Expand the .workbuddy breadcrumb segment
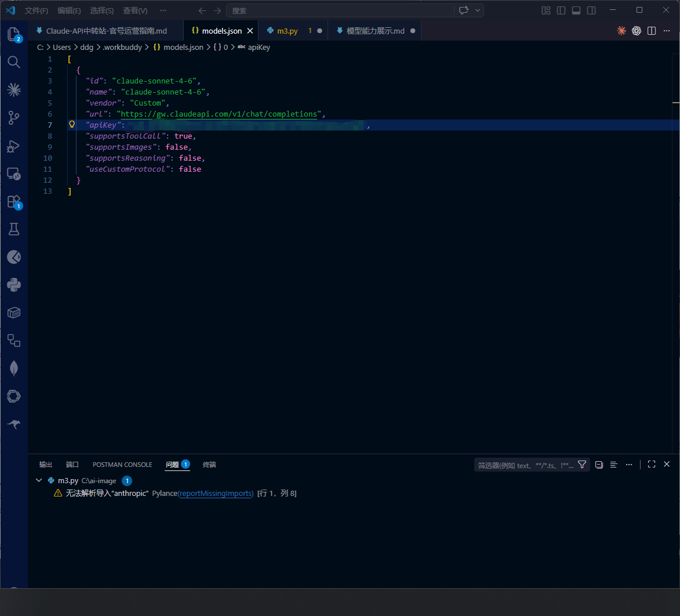The height and width of the screenshot is (616, 680). pyautogui.click(x=122, y=48)
